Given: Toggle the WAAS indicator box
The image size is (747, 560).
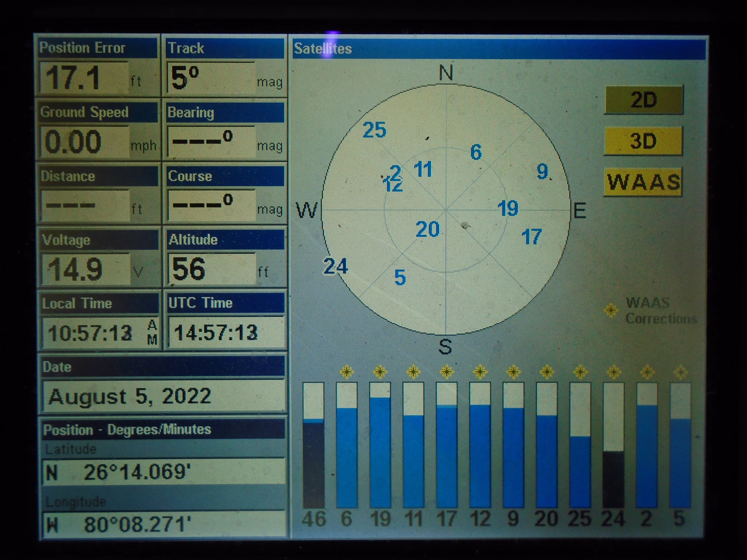Looking at the screenshot, I should 643,182.
